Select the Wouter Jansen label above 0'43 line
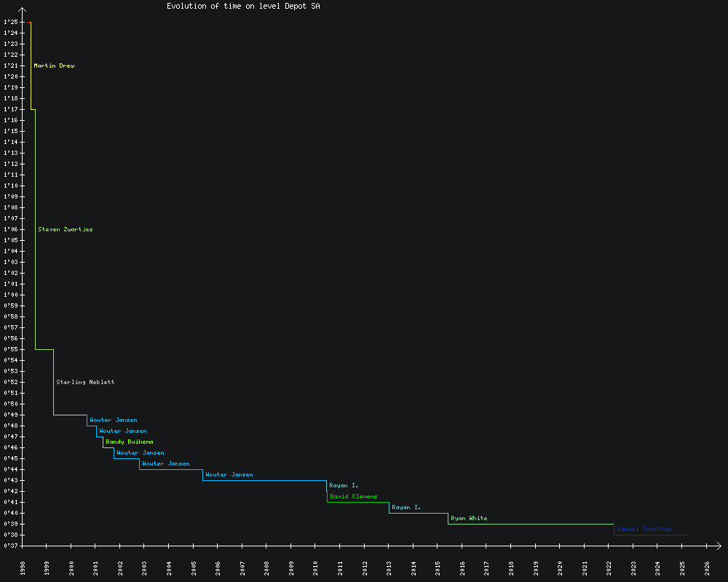 coord(229,475)
